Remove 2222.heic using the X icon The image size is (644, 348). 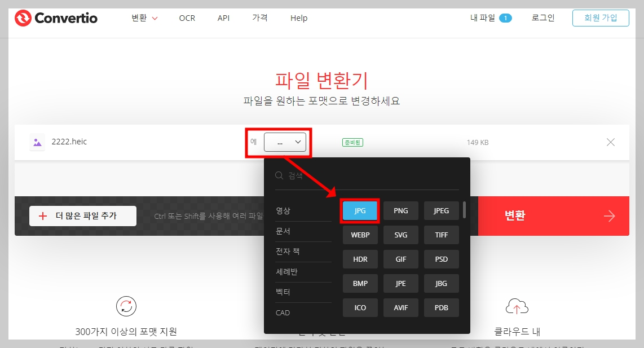pyautogui.click(x=610, y=142)
